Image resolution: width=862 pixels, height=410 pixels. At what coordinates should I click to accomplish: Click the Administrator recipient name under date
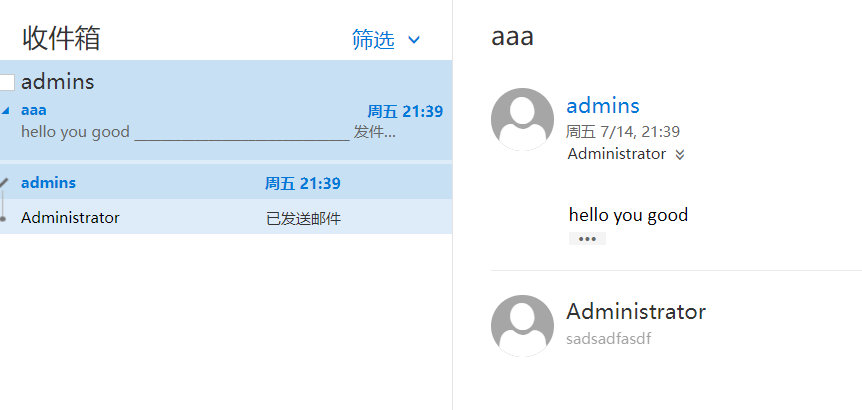point(616,154)
